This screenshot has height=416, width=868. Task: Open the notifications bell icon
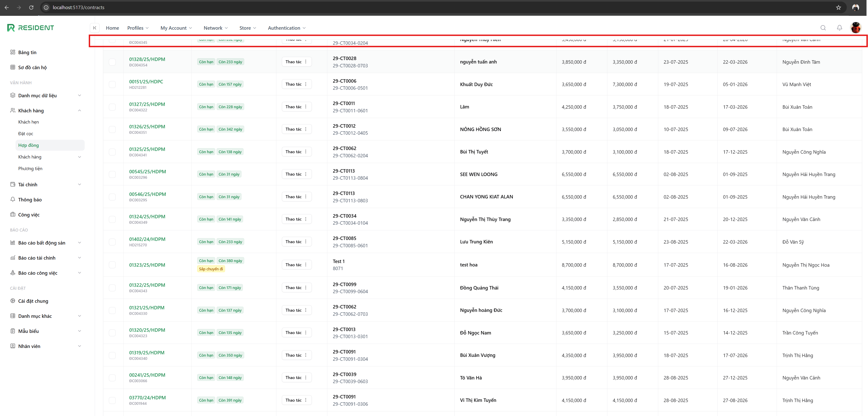point(839,28)
